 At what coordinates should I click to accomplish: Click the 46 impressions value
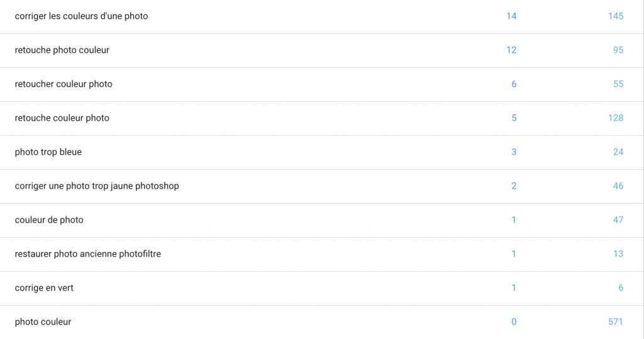coord(618,186)
